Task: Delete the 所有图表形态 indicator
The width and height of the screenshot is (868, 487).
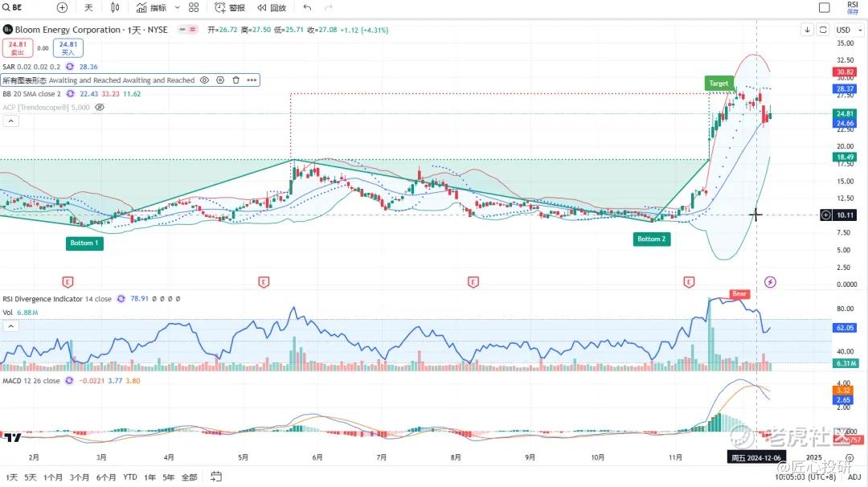Action: (235, 80)
